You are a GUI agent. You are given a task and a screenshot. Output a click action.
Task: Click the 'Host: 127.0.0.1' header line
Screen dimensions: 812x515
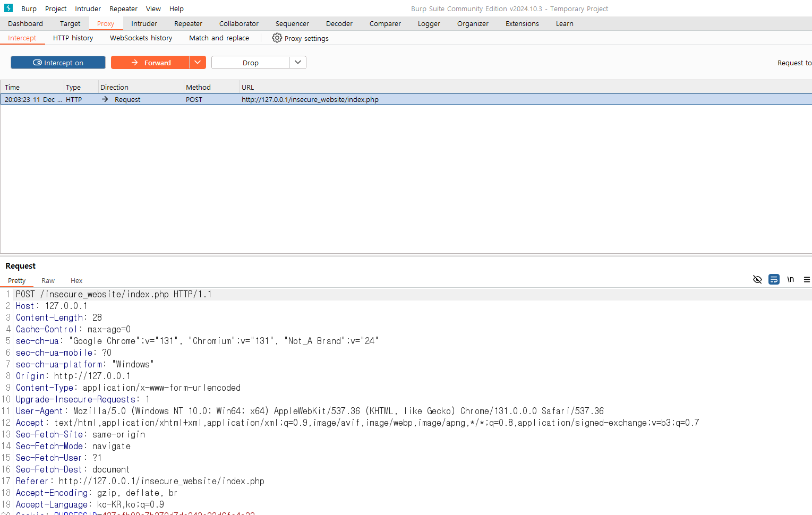click(x=52, y=306)
